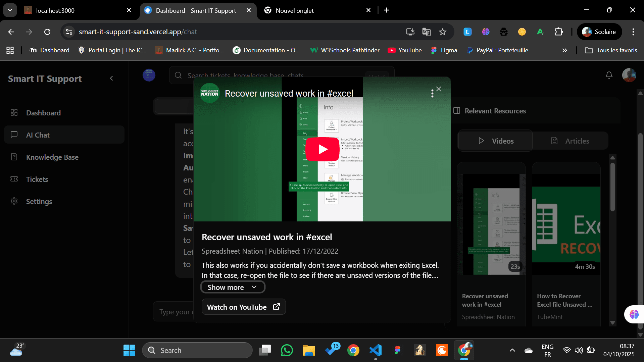The image size is (644, 362).
Task: Open notifications bell
Action: [609, 75]
